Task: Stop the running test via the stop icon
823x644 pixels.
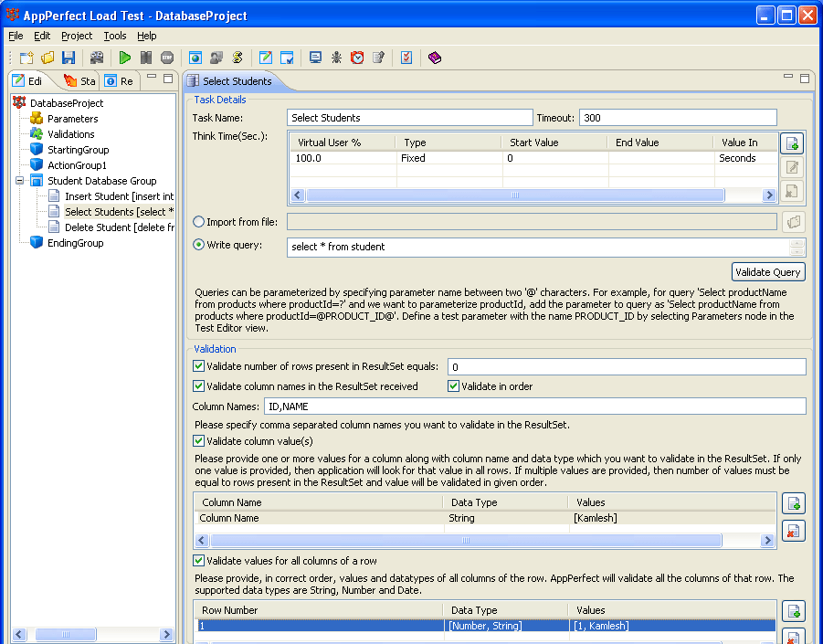Action: pyautogui.click(x=167, y=57)
